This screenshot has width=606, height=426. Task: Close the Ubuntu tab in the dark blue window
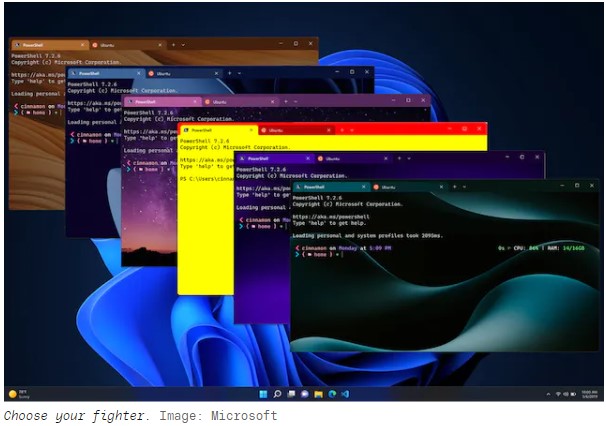pyautogui.click(x=217, y=73)
